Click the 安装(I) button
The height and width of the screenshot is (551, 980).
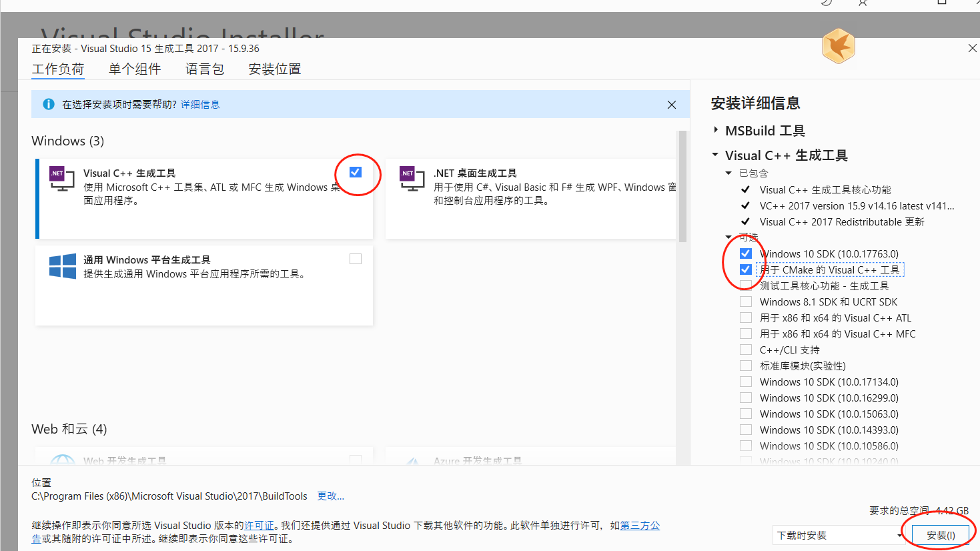940,534
